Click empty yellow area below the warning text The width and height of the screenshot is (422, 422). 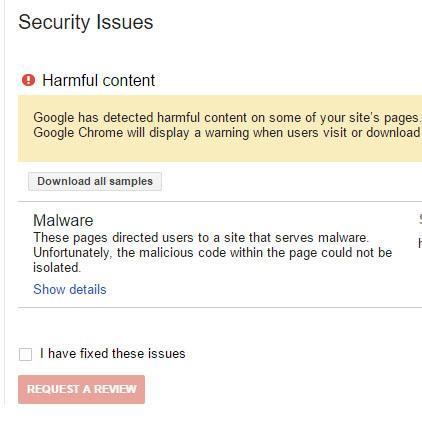220,152
